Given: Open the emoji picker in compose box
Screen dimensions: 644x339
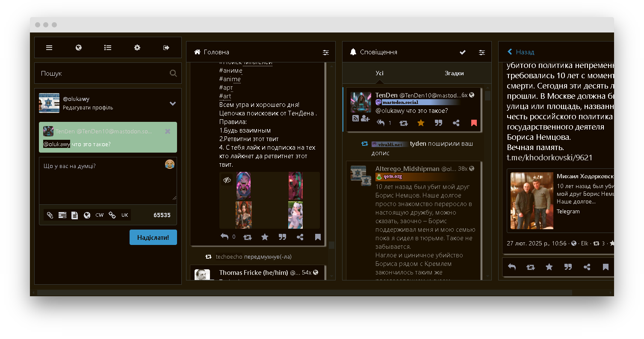Looking at the screenshot, I should click(x=170, y=164).
